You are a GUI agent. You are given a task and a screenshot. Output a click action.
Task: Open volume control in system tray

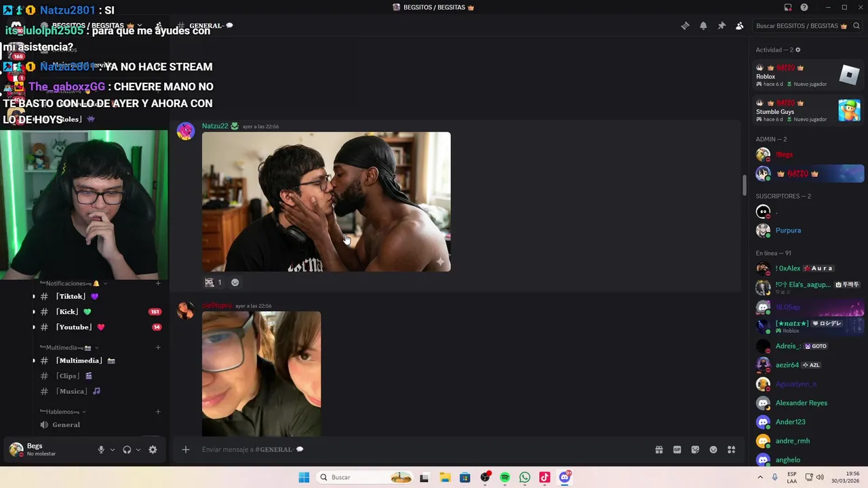pos(819,478)
